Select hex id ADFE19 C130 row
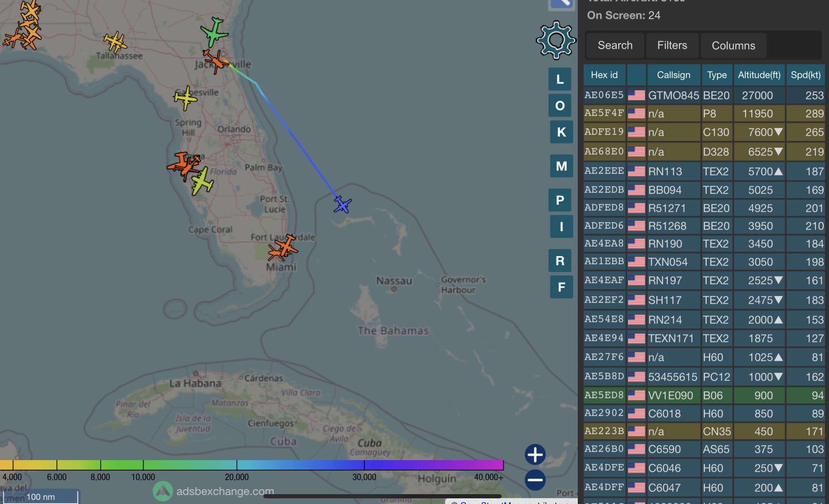This screenshot has height=504, width=829. (x=704, y=132)
